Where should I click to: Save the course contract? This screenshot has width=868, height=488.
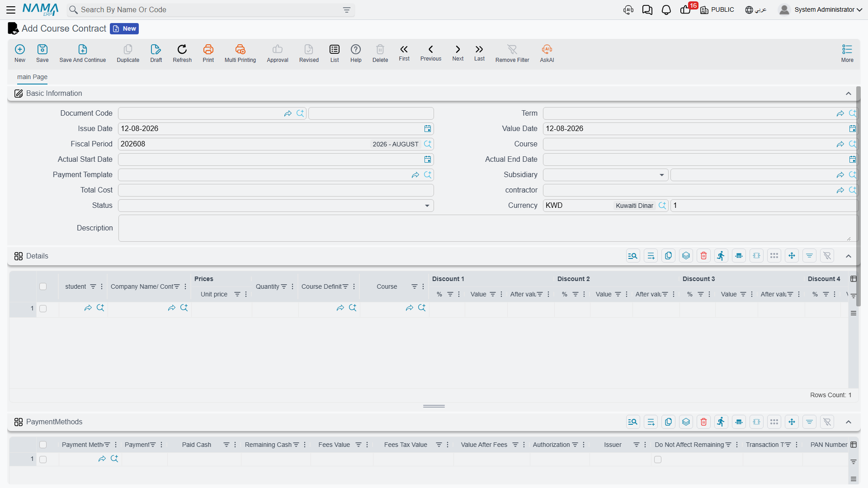[x=42, y=53]
